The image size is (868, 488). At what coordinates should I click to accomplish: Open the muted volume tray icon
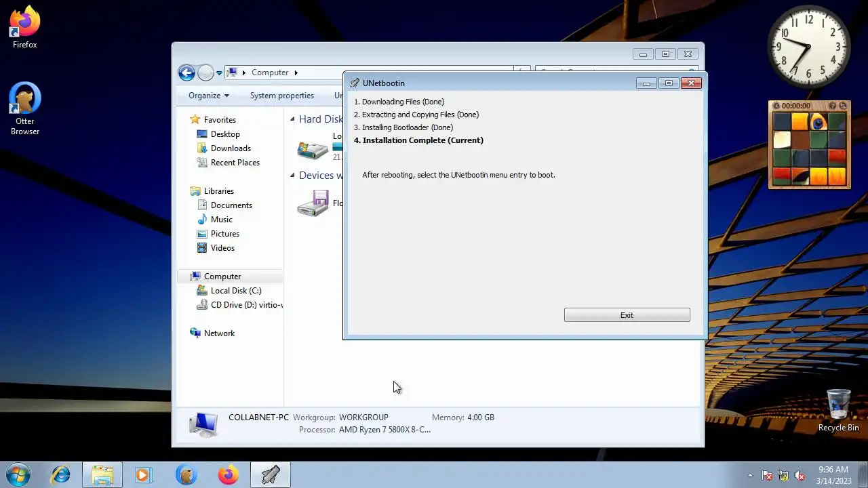click(x=800, y=475)
